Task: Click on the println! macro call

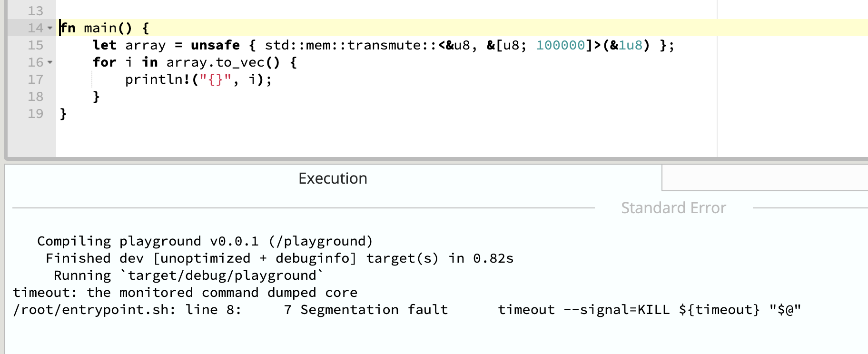Action: point(158,79)
